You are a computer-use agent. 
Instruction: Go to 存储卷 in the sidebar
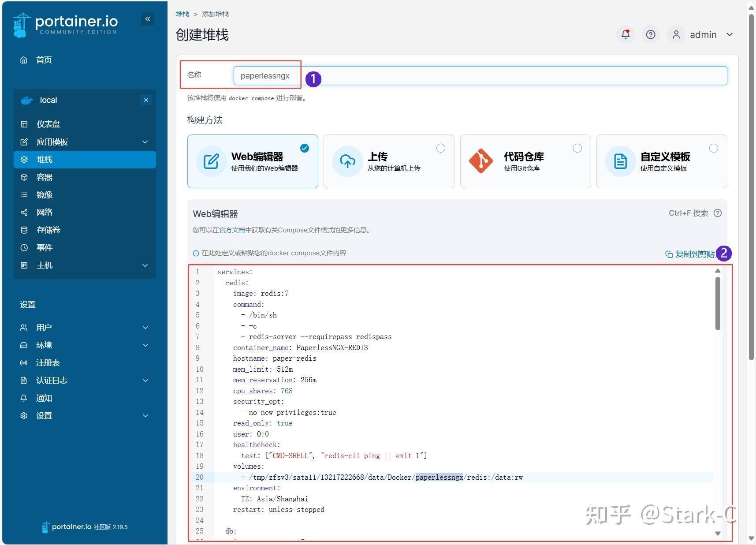coord(48,230)
